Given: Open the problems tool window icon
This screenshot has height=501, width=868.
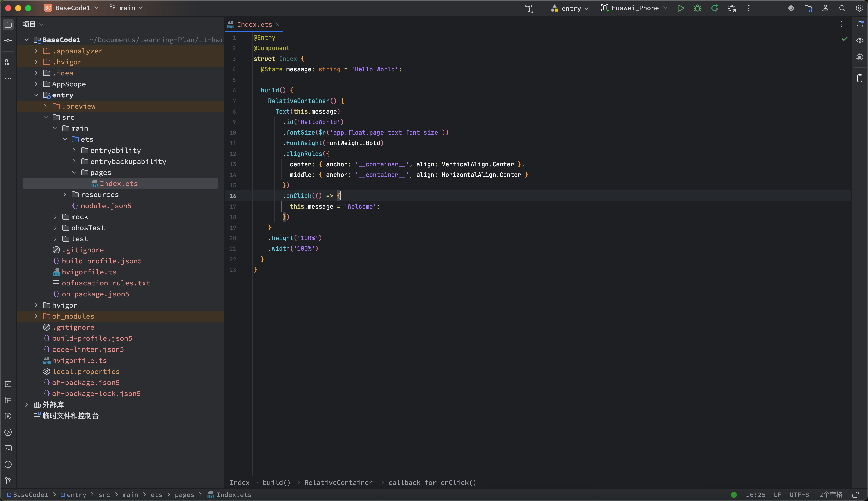Looking at the screenshot, I should coord(8,465).
